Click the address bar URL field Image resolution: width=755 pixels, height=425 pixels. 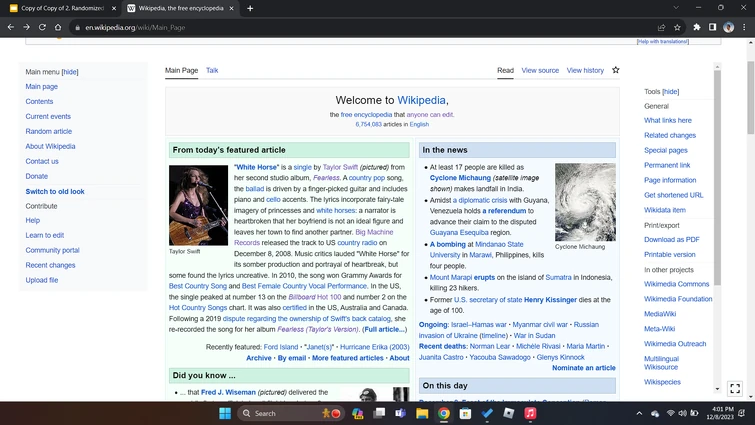pyautogui.click(x=361, y=27)
